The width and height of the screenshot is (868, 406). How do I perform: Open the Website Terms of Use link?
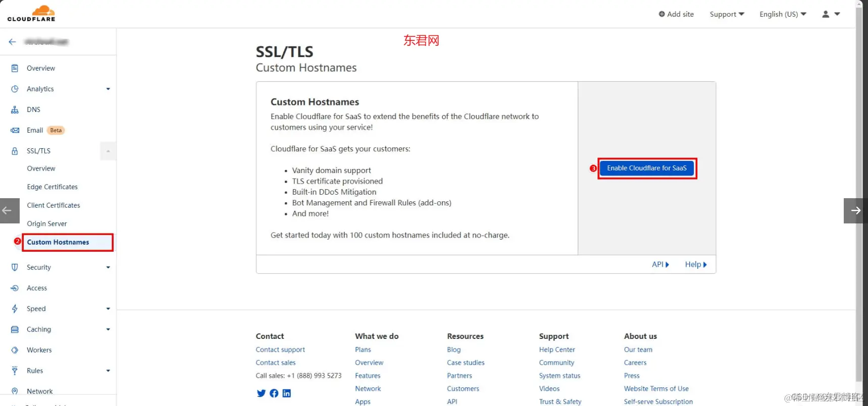(x=656, y=389)
